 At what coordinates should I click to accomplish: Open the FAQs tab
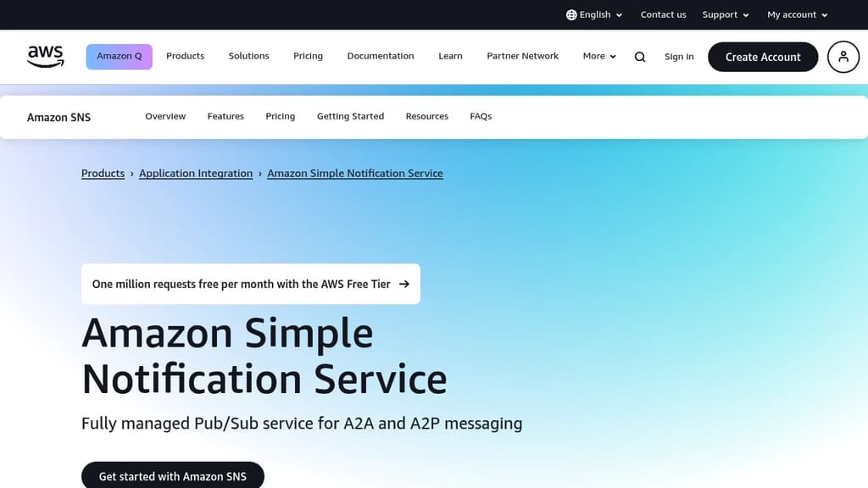coord(481,117)
